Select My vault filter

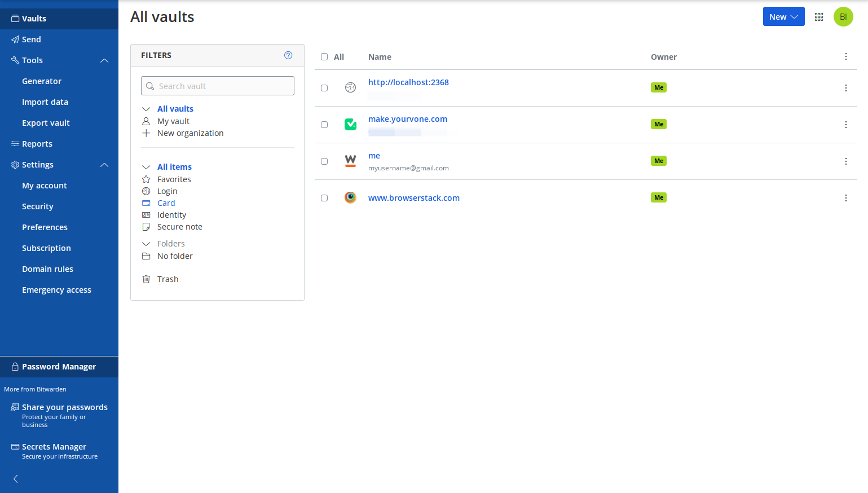tap(173, 121)
